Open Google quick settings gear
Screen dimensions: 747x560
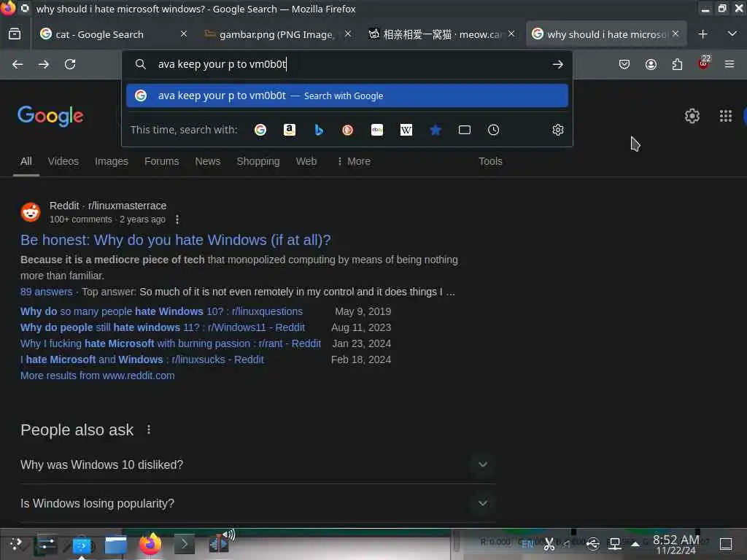[x=692, y=116]
